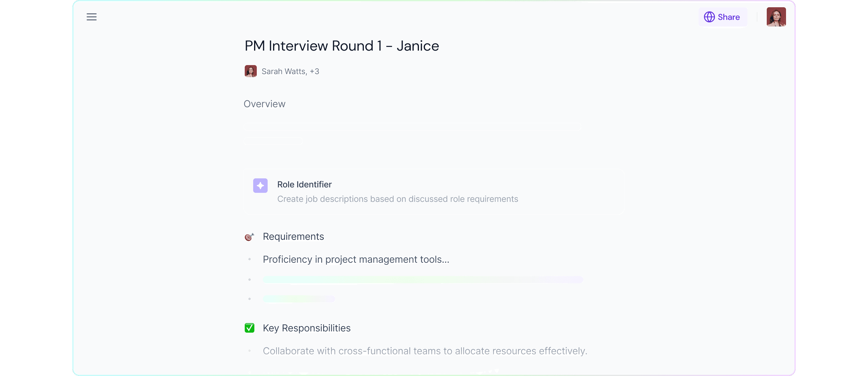This screenshot has width=868, height=376.
Task: Click the Requirements target icon
Action: tap(249, 237)
